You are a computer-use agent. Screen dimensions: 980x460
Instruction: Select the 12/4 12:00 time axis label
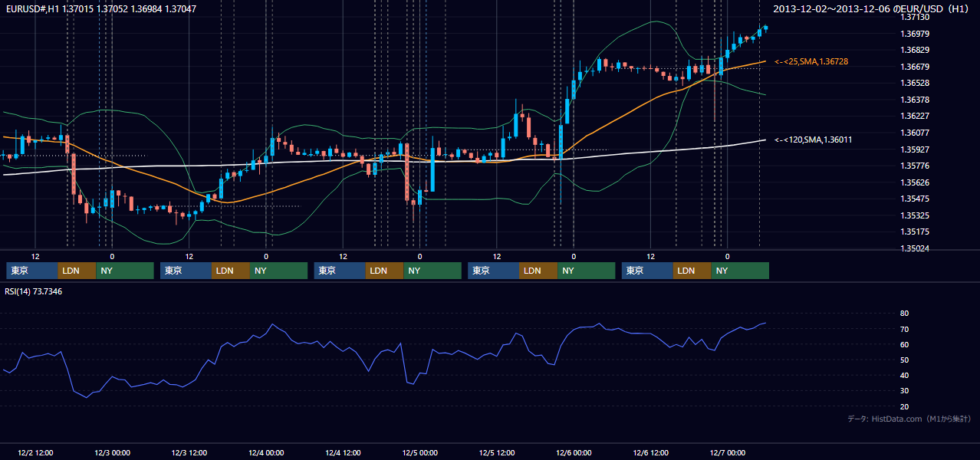[x=344, y=453]
